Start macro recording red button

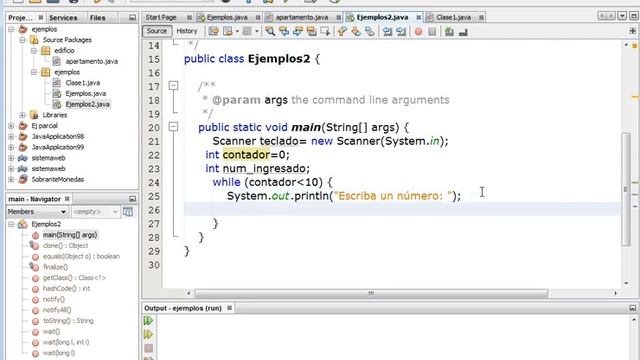click(418, 31)
